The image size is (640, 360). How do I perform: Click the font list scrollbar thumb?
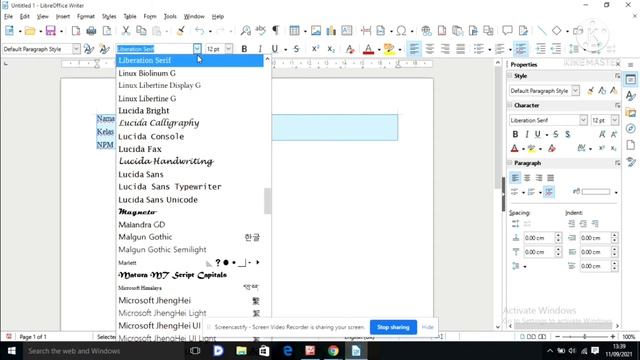[267, 200]
